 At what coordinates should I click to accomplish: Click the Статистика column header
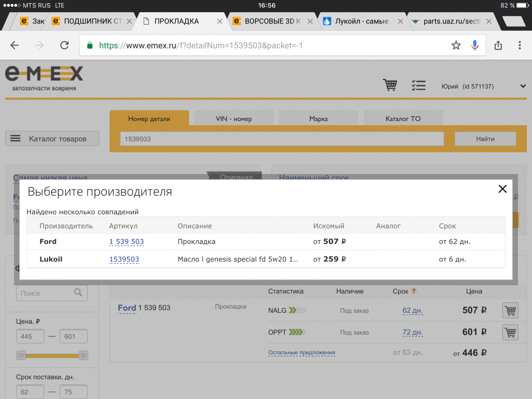point(286,291)
